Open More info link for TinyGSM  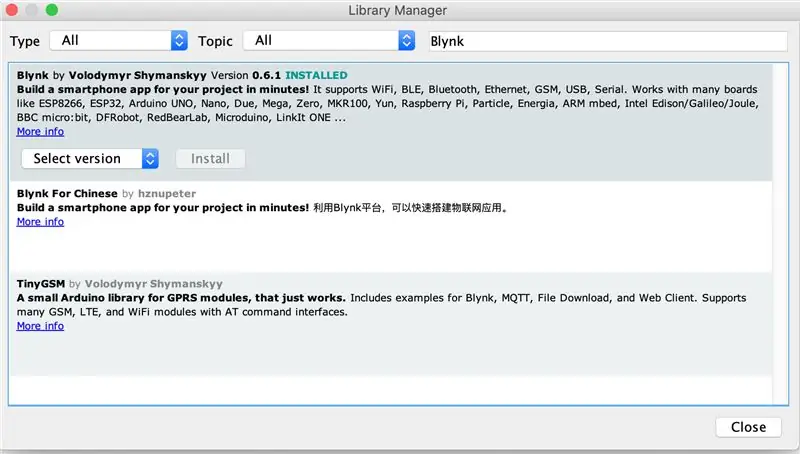pyautogui.click(x=40, y=326)
